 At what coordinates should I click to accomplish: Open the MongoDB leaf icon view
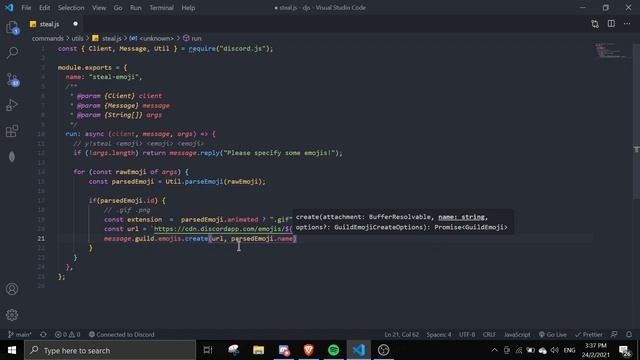12,157
